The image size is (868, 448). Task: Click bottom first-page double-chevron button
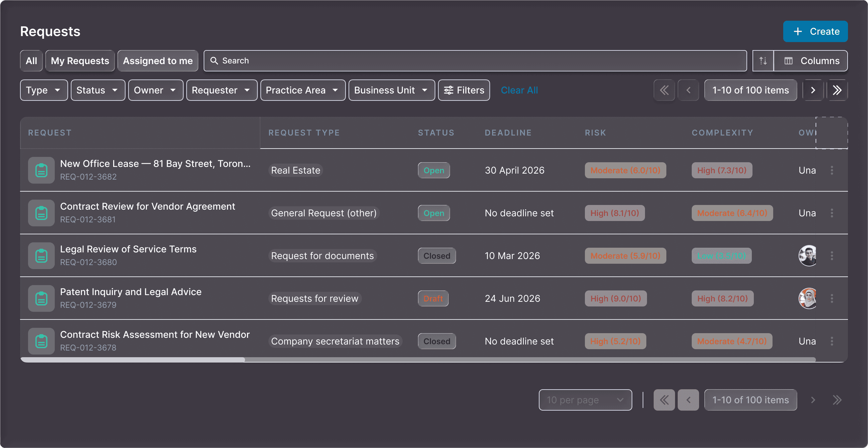click(x=664, y=400)
